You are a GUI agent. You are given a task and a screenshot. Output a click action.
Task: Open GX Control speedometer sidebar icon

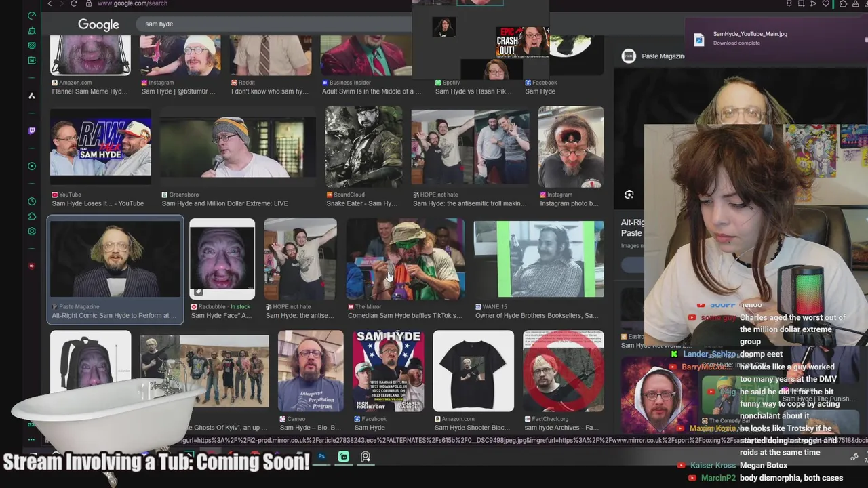32,15
